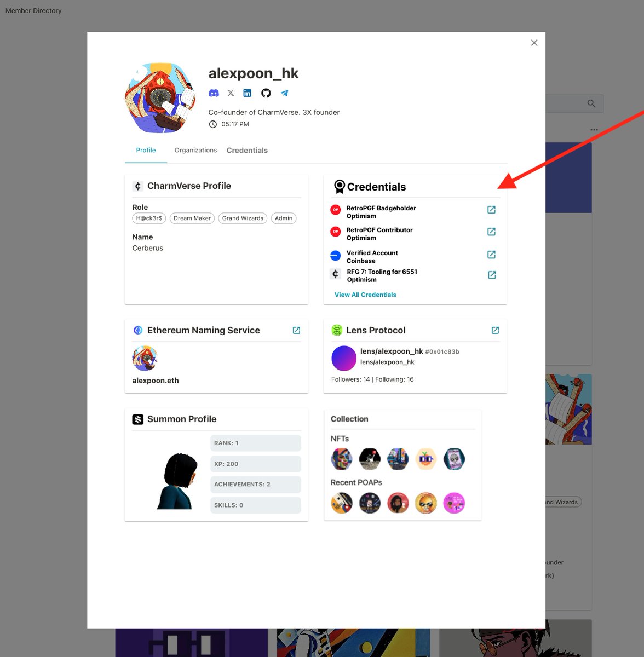The image size is (644, 657).
Task: Click the clock icon next to 05:17 PM
Action: [213, 124]
